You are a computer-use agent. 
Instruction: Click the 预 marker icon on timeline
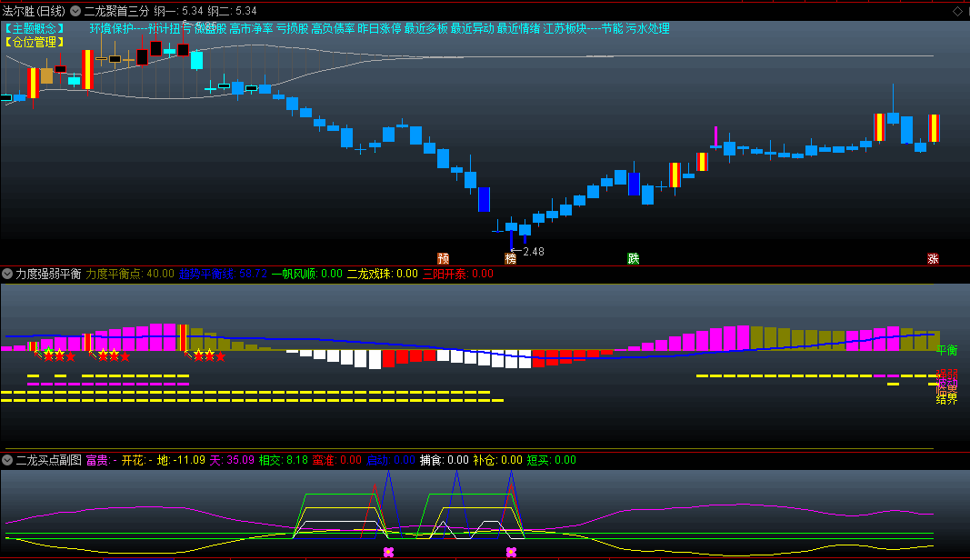tap(444, 258)
